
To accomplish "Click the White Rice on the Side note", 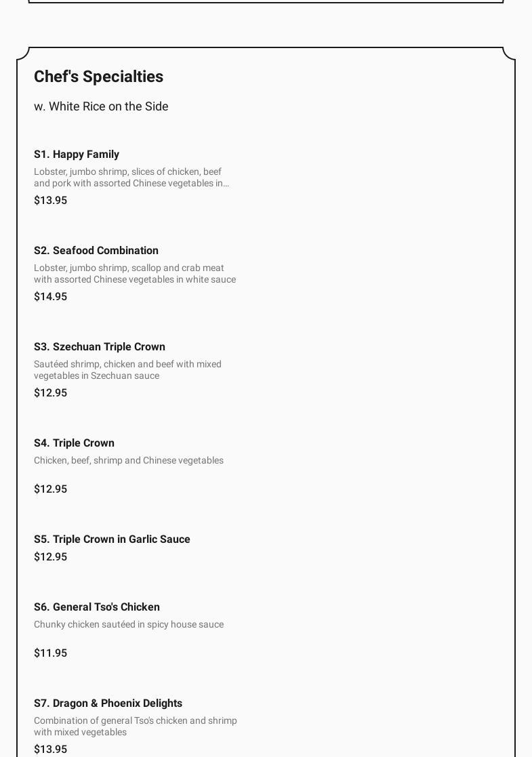I will (101, 106).
